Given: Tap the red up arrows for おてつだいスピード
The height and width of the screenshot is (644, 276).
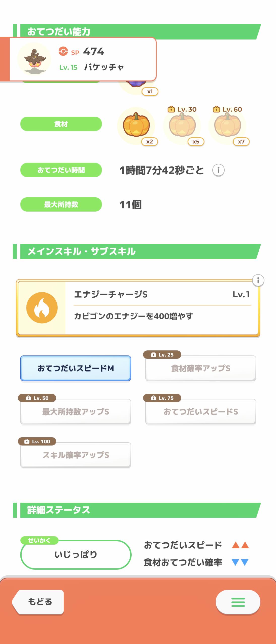Looking at the screenshot, I should pos(240,545).
